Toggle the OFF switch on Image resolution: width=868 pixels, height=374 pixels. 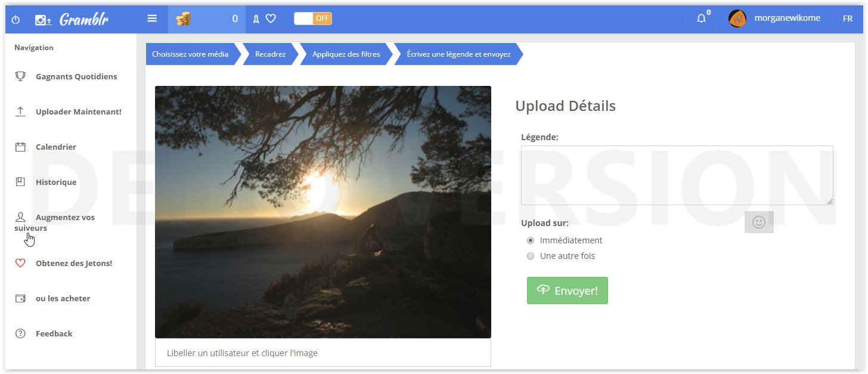point(313,18)
